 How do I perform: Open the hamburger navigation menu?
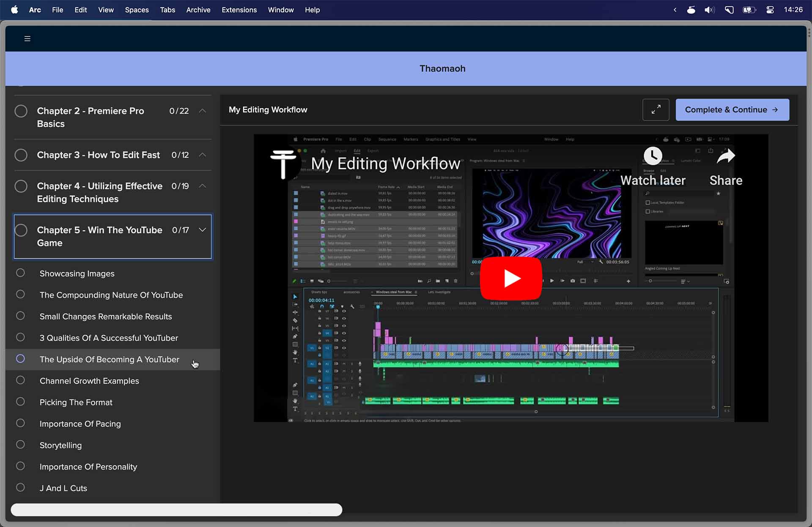(27, 38)
